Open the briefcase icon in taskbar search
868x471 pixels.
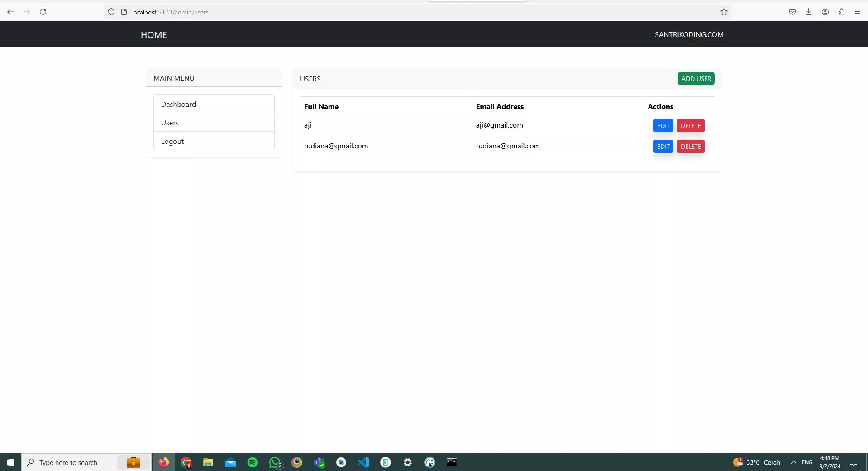click(133, 462)
